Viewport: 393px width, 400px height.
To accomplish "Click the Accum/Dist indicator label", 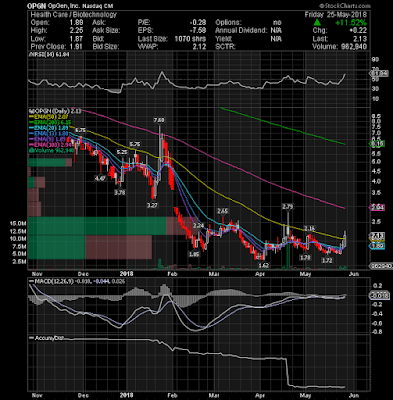I will (46, 338).
